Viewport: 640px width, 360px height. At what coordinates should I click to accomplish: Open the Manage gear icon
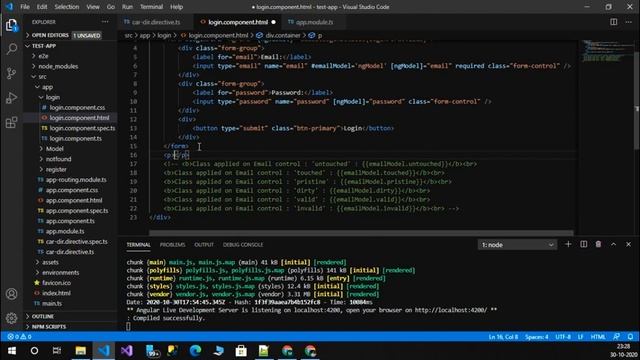[11, 318]
